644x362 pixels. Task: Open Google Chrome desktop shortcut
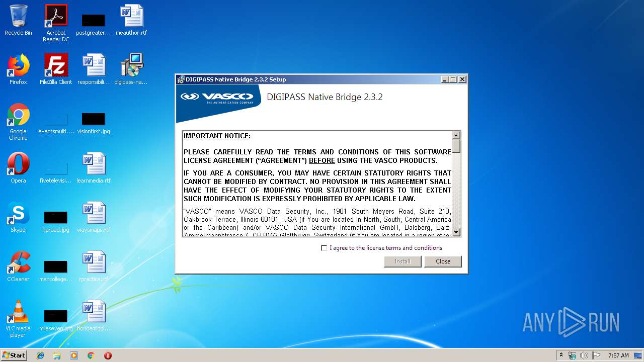pyautogui.click(x=18, y=122)
